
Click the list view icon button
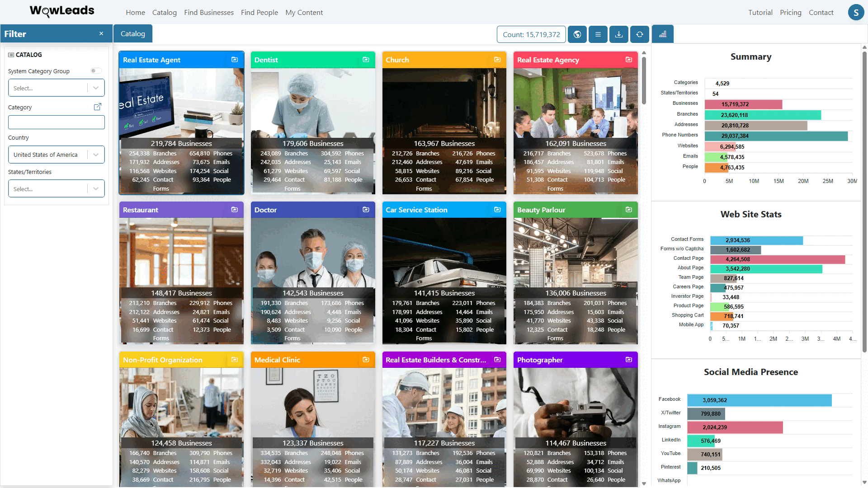(x=598, y=34)
